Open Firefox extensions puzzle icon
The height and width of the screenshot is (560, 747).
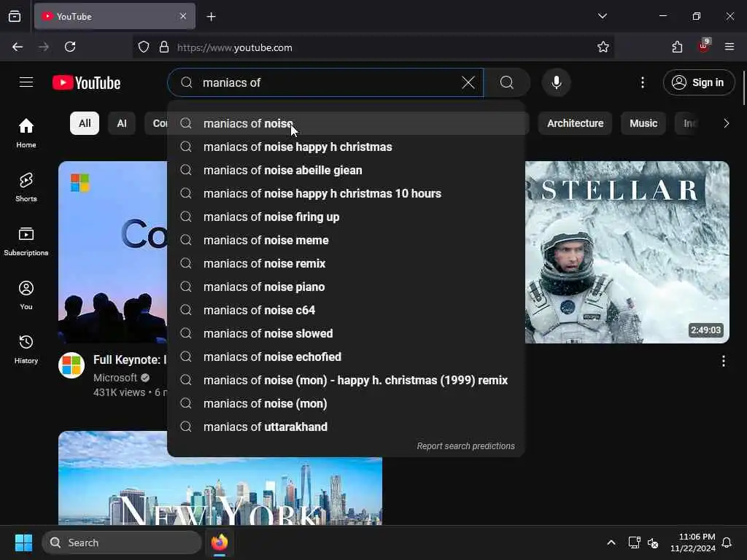coord(677,47)
